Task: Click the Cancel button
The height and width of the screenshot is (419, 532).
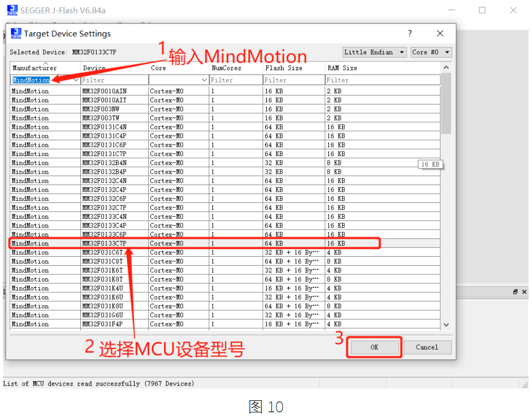Action: pyautogui.click(x=427, y=347)
